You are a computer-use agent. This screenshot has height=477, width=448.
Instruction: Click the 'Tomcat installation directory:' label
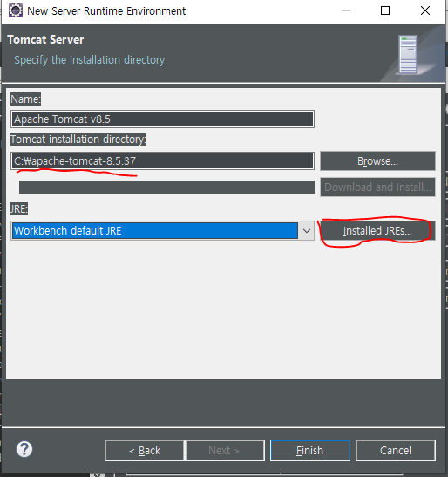78,140
